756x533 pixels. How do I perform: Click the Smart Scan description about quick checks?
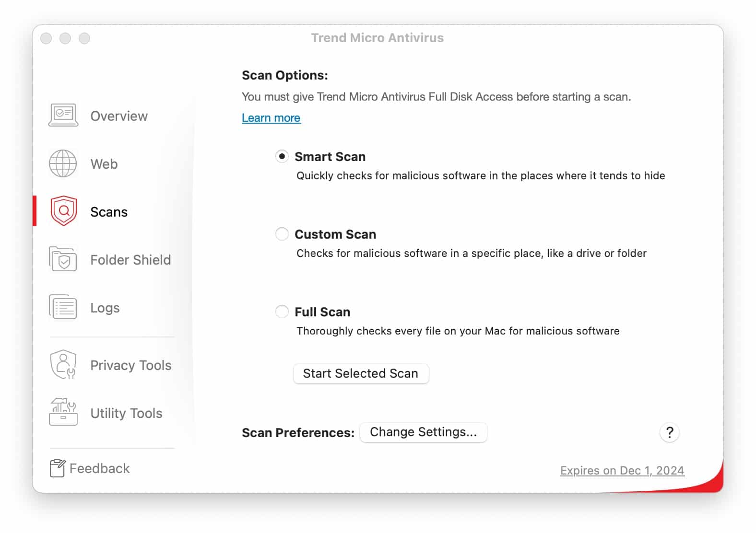481,176
